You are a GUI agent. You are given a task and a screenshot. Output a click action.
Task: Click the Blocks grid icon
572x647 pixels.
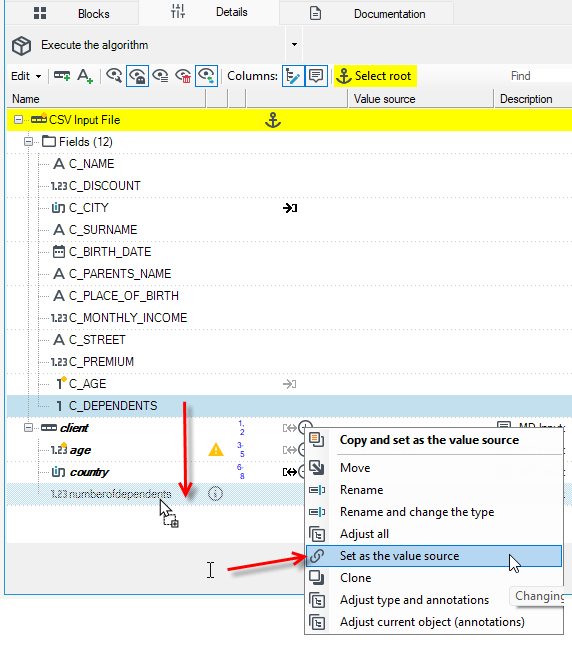(x=40, y=13)
